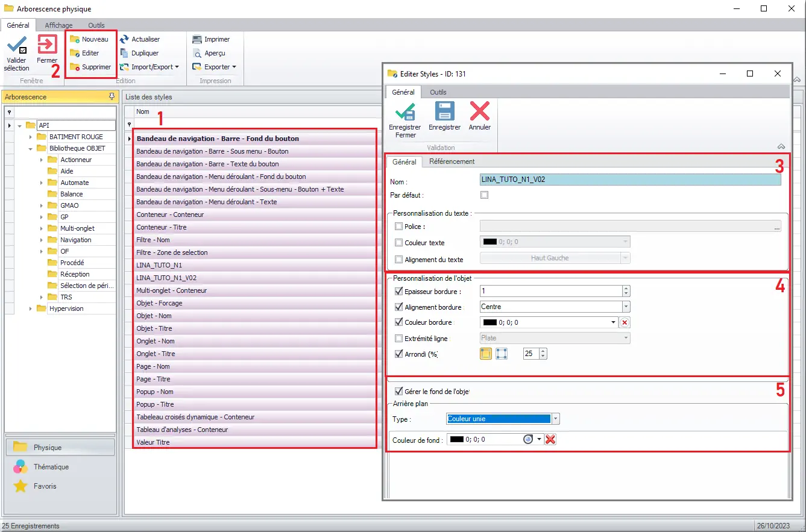Open the Référencement tab
806x532 pixels.
[x=452, y=161]
